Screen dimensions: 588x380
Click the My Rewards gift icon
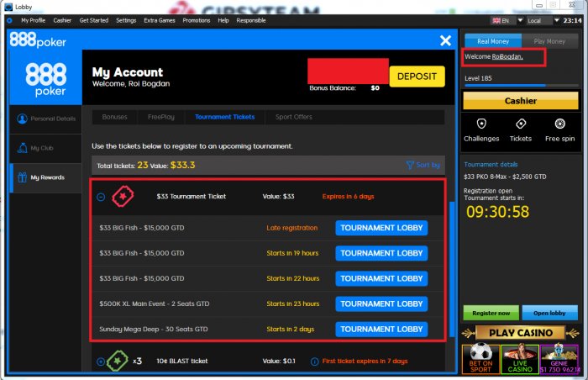click(22, 177)
